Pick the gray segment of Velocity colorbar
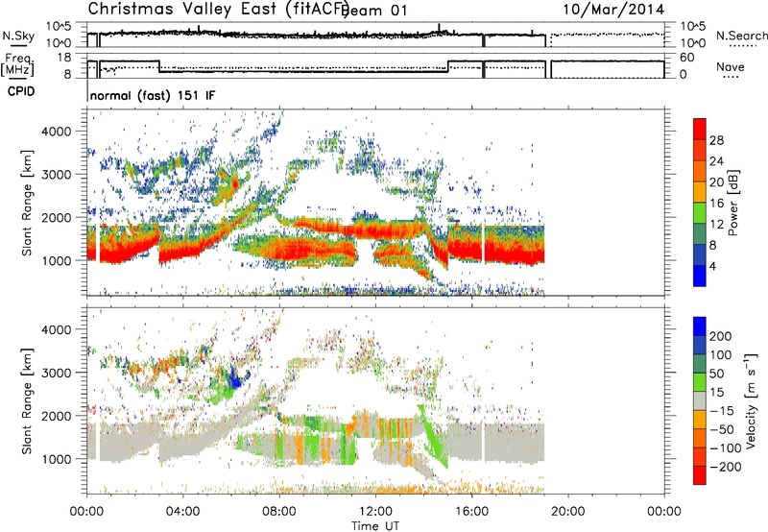This screenshot has width=768, height=532. coord(700,400)
